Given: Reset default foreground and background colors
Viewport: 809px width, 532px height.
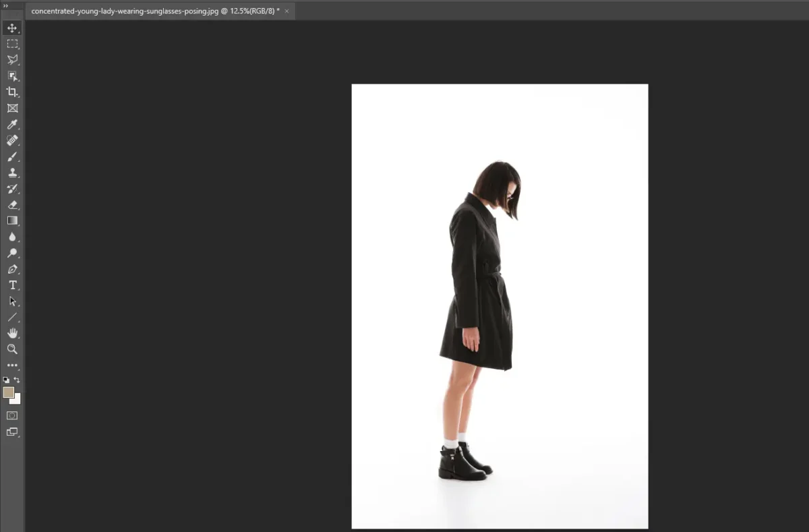Looking at the screenshot, I should (x=6, y=380).
